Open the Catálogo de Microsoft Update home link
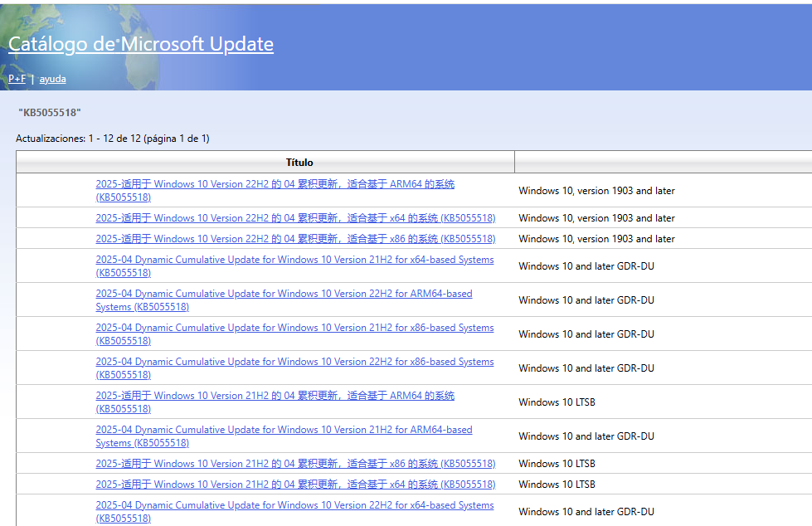The width and height of the screenshot is (812, 526). click(x=141, y=45)
